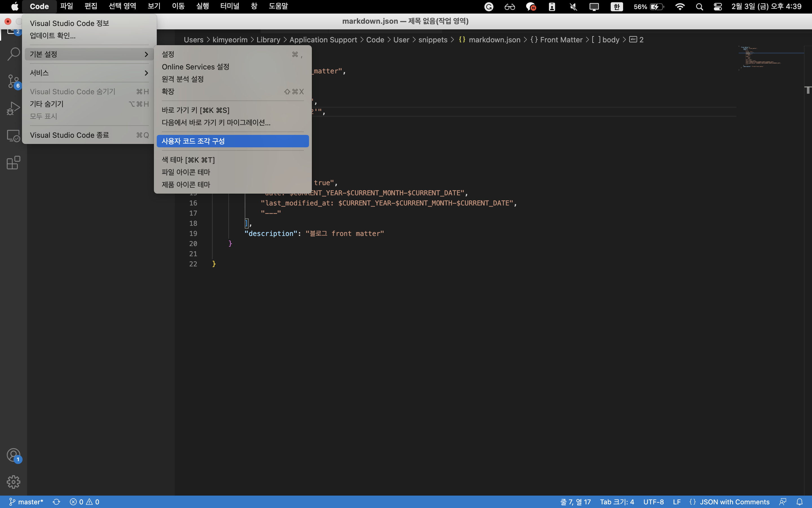Click the Grammarly icon in menu bar

489,7
